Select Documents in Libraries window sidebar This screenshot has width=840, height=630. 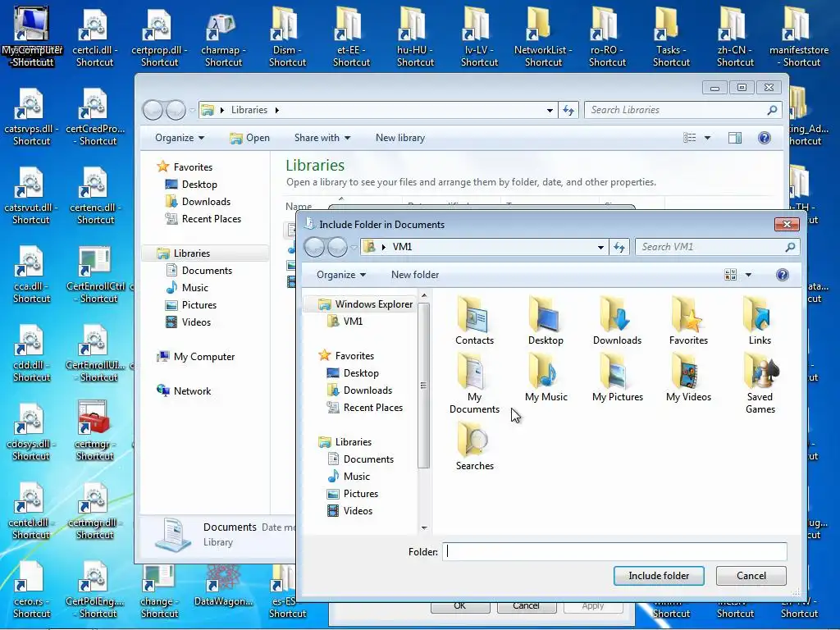(199, 271)
